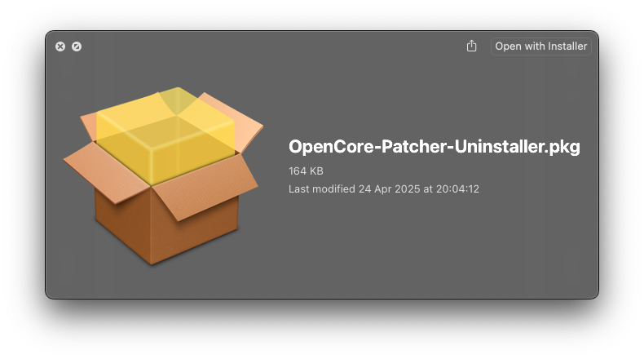Close the Quick Look preview window
Screen dimensions: 644x359
[x=60, y=47]
